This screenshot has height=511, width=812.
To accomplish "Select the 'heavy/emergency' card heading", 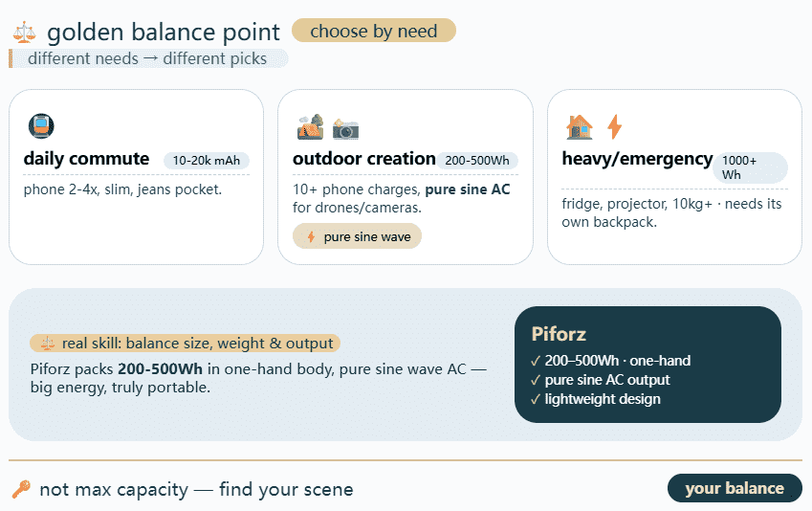I will pos(637,159).
